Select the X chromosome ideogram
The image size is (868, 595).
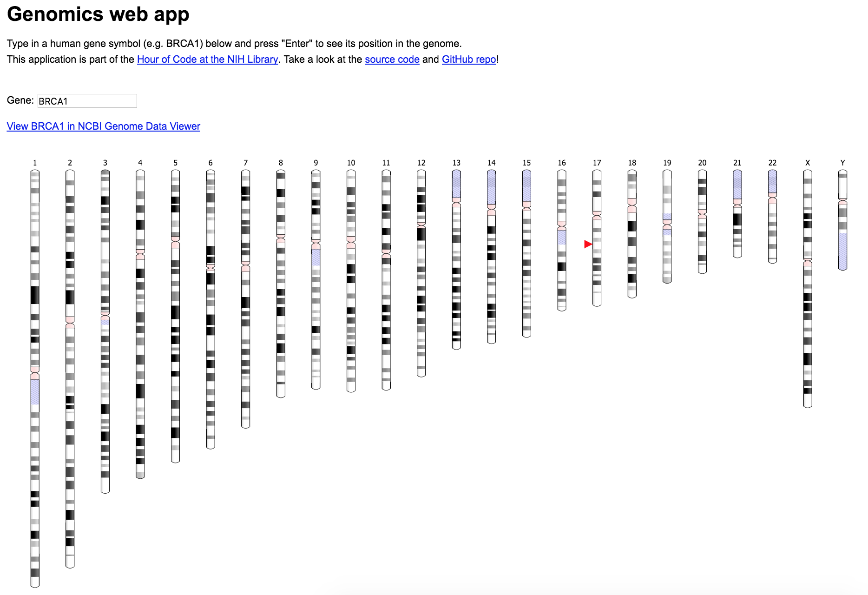[x=808, y=289]
